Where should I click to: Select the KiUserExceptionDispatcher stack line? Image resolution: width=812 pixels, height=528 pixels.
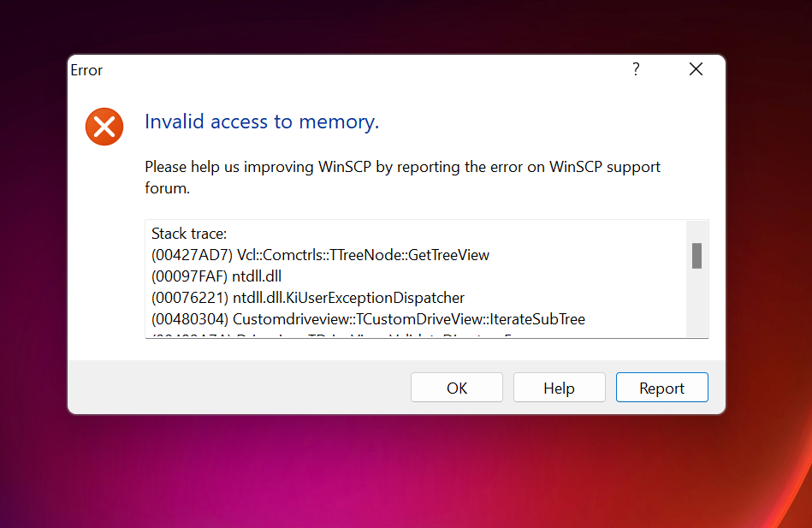(308, 298)
